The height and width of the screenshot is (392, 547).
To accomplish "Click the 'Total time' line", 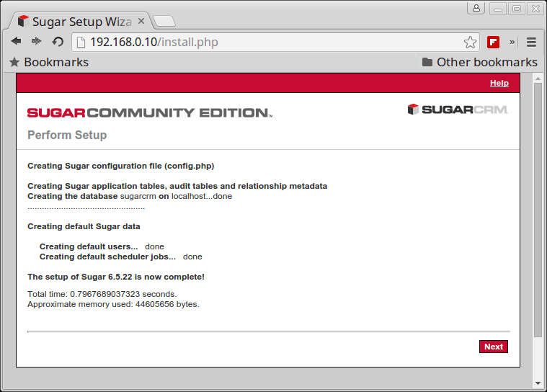I will coord(102,294).
